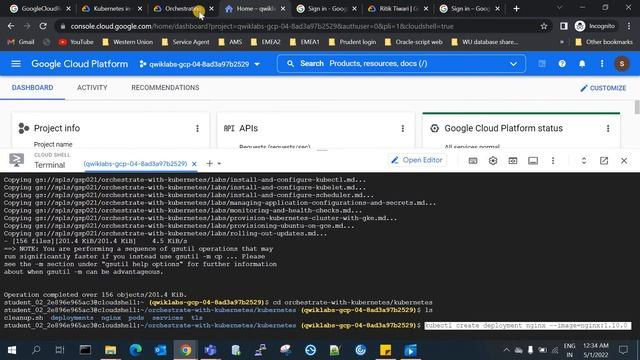Viewport: 640px width, 360px height.
Task: Open the YouTube bookmark
Action: pos(76,42)
